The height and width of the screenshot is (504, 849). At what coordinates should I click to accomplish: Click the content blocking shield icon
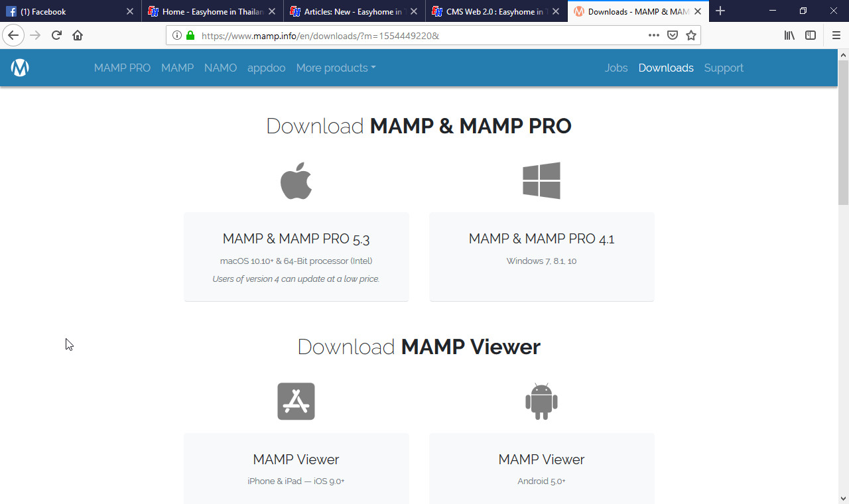[672, 35]
